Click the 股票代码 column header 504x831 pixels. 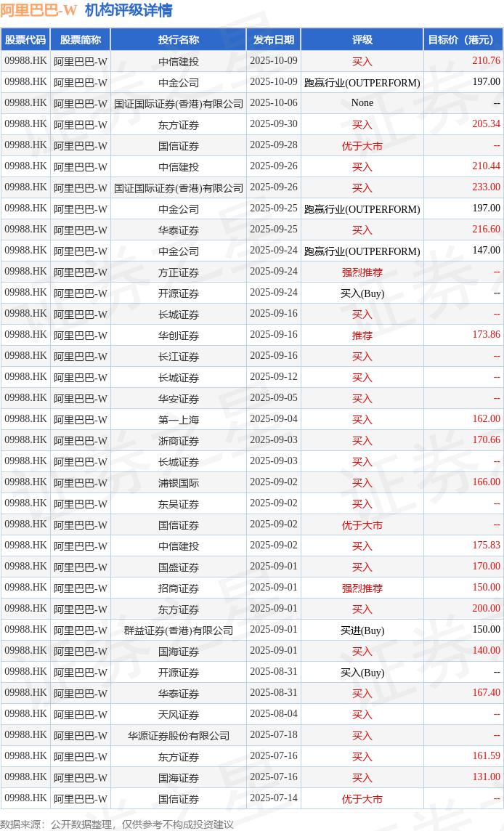click(x=25, y=40)
